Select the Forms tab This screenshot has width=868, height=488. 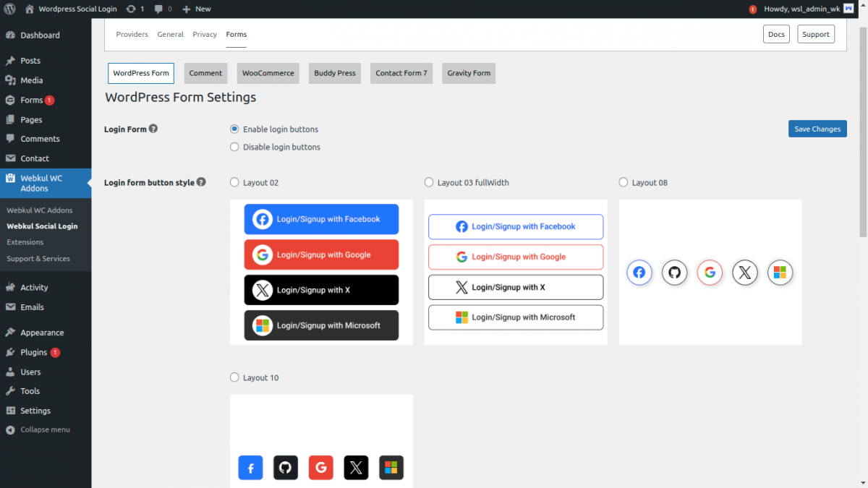coord(236,34)
